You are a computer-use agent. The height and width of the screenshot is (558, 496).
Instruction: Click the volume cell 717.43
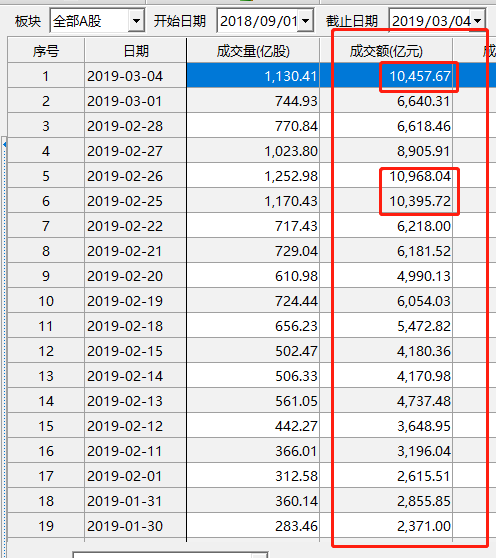tap(253, 226)
